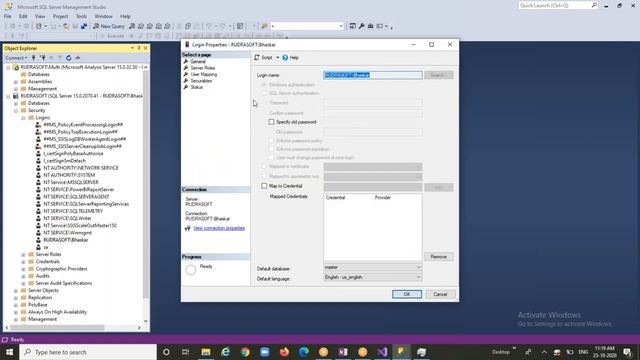Open Google Chrome from the taskbar
The height and width of the screenshot is (360, 640).
click(245, 352)
